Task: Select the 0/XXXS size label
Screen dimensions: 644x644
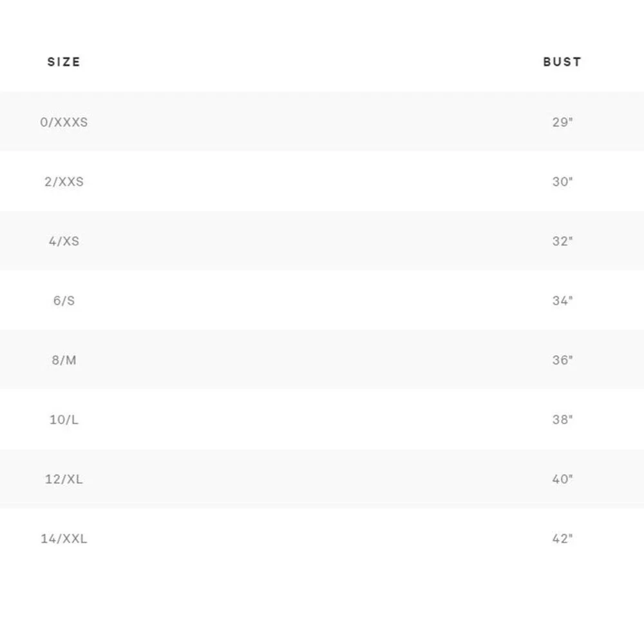Action: pyautogui.click(x=64, y=122)
